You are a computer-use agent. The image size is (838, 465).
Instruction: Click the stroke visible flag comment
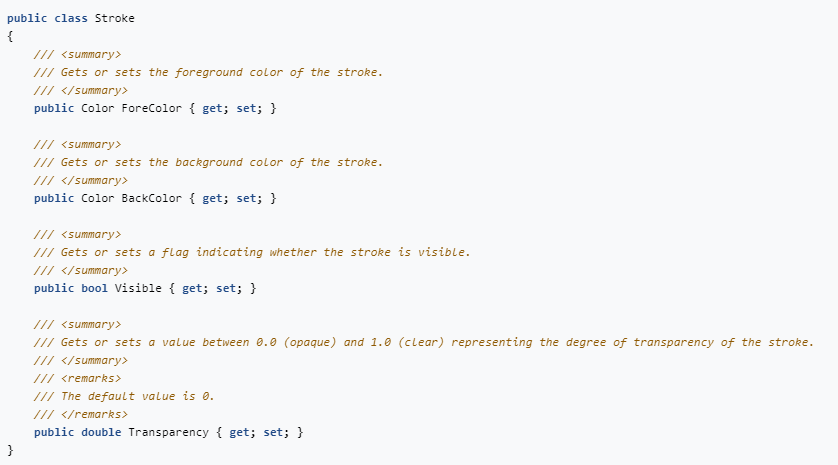tap(252, 252)
